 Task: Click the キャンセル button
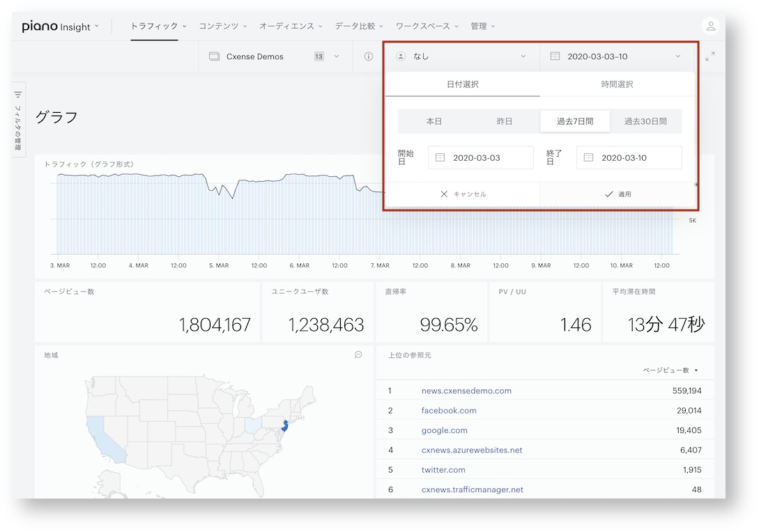coord(463,194)
